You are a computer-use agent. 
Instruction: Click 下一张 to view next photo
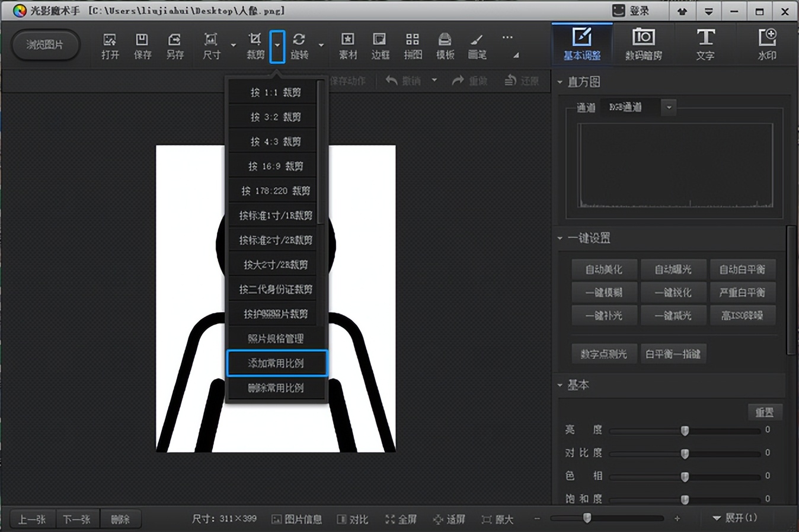(77, 519)
